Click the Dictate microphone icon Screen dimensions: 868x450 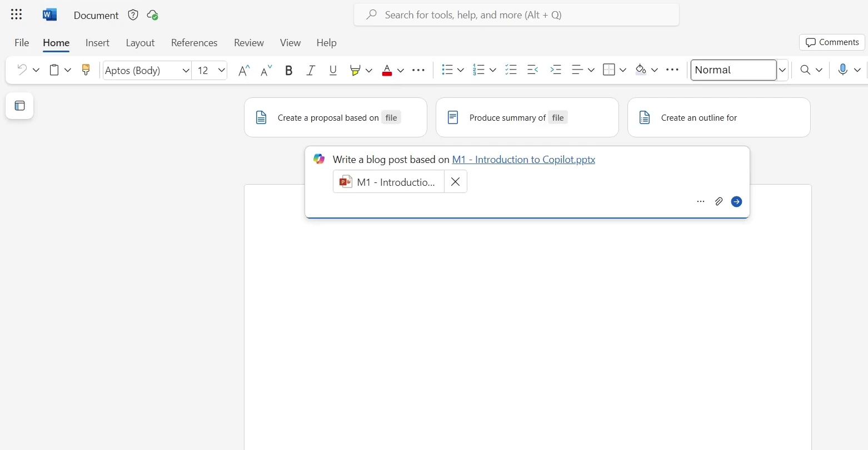click(x=843, y=70)
